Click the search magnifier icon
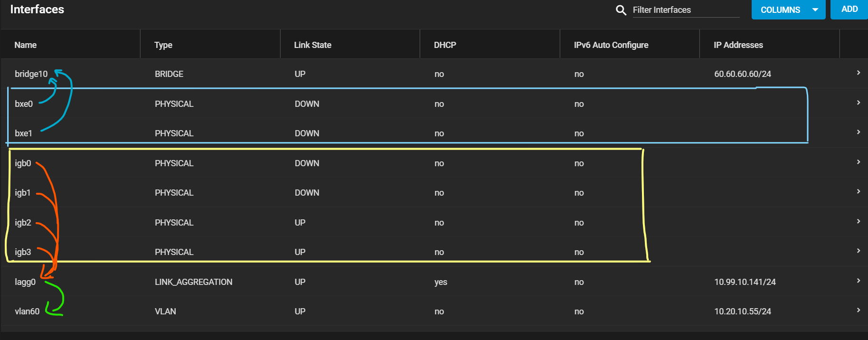Viewport: 868px width, 340px height. click(x=621, y=10)
